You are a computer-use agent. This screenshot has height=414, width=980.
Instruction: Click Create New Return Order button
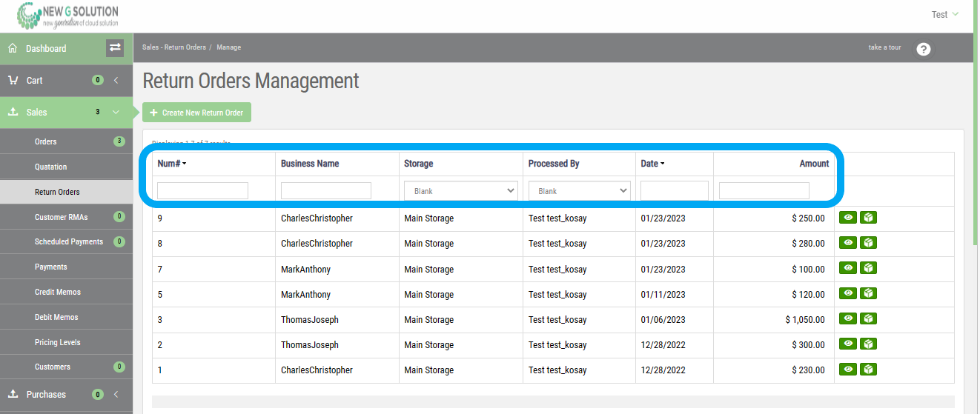click(197, 113)
